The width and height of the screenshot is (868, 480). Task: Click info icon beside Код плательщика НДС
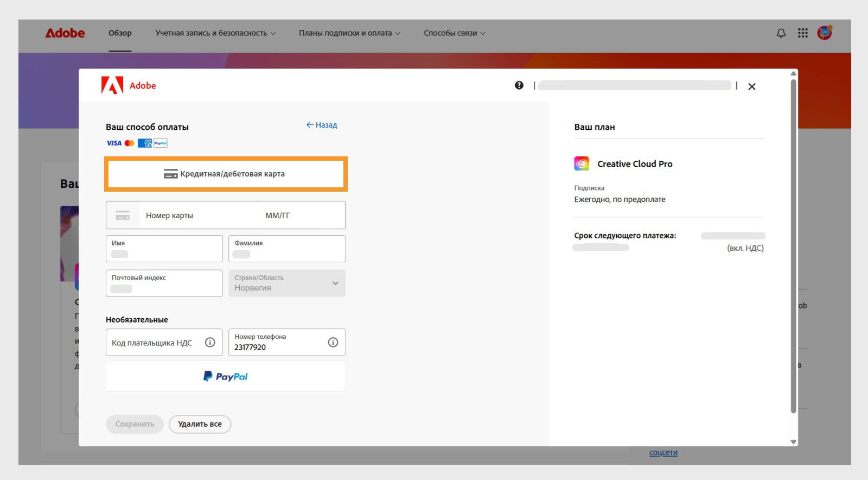pos(210,342)
